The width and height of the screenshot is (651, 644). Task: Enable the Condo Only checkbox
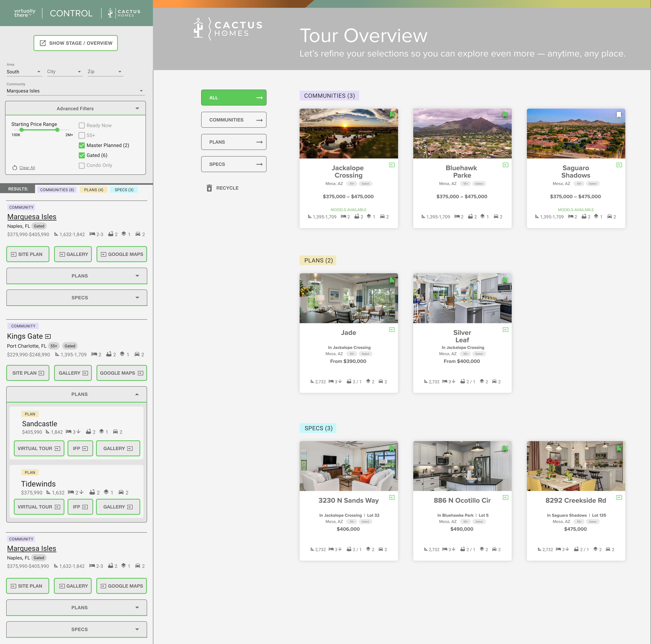(82, 166)
